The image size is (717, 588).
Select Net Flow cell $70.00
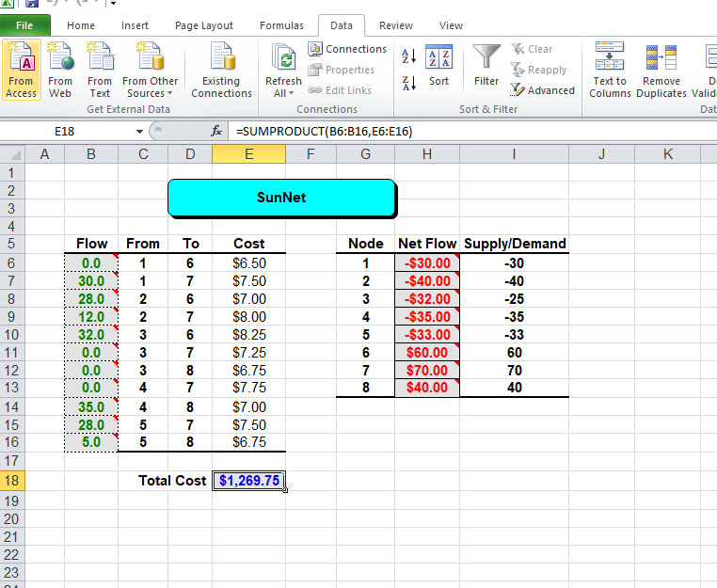coord(427,370)
